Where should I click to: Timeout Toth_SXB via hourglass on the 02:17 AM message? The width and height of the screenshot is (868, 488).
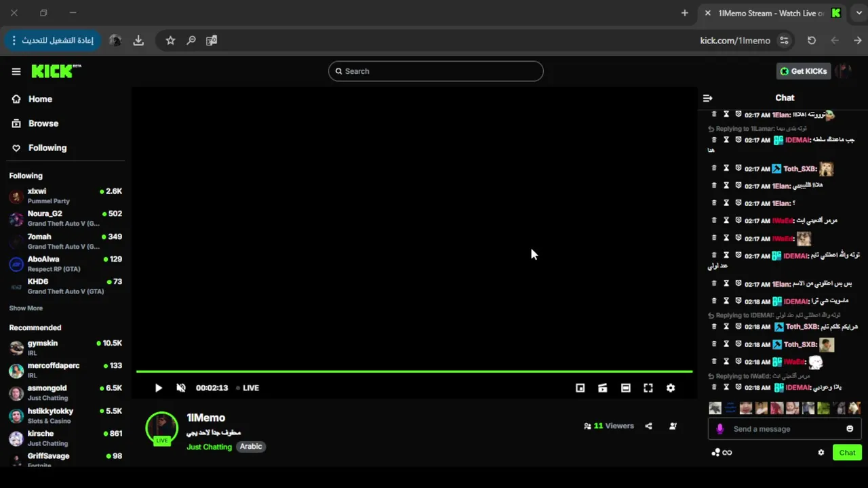click(x=726, y=168)
